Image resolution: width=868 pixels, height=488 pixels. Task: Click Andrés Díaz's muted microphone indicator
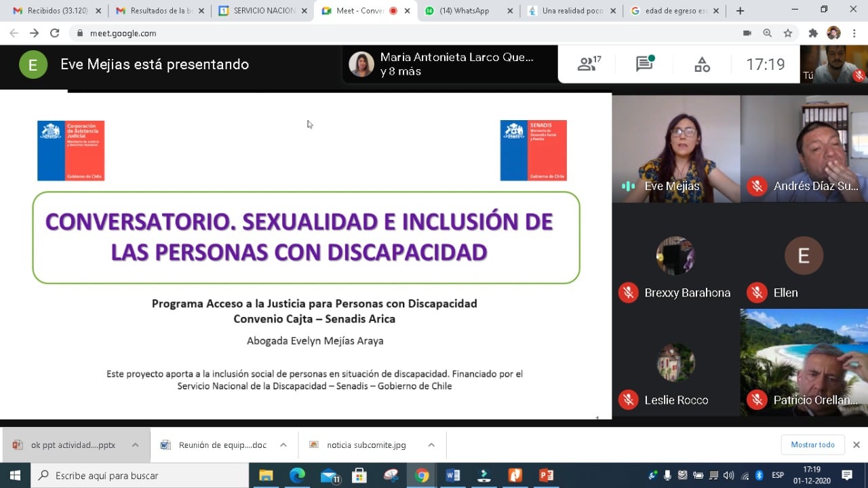pos(757,186)
